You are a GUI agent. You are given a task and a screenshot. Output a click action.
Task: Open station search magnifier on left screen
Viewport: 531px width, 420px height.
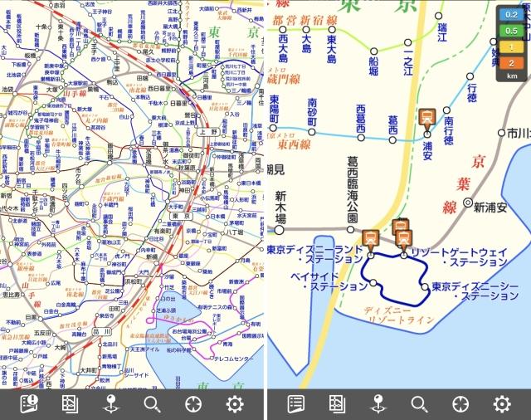click(x=153, y=404)
